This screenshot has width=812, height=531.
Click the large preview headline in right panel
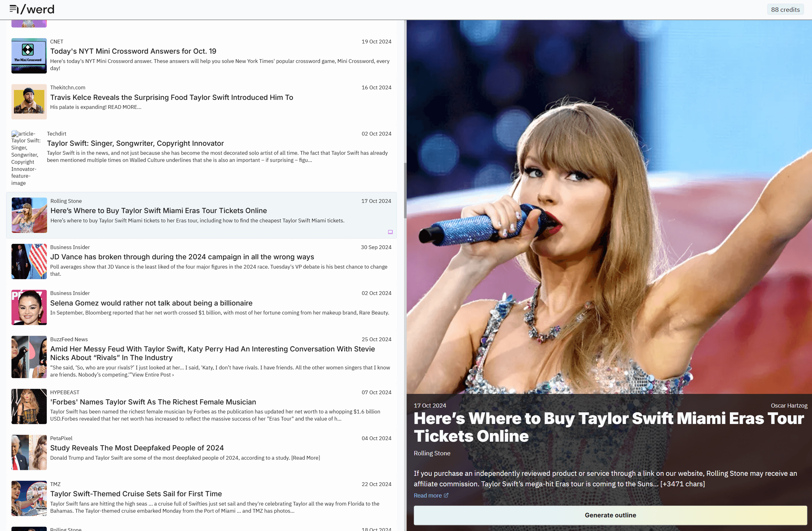(x=609, y=427)
